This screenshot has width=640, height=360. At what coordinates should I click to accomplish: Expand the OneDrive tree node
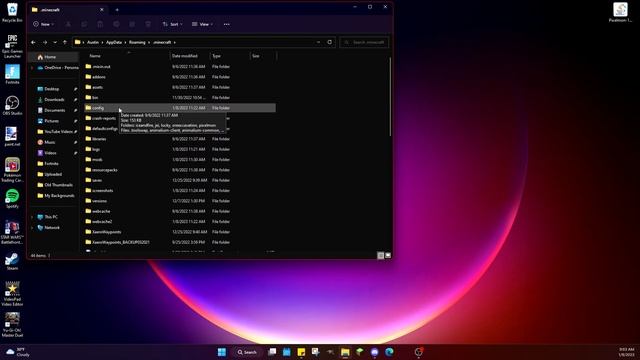pyautogui.click(x=32, y=68)
